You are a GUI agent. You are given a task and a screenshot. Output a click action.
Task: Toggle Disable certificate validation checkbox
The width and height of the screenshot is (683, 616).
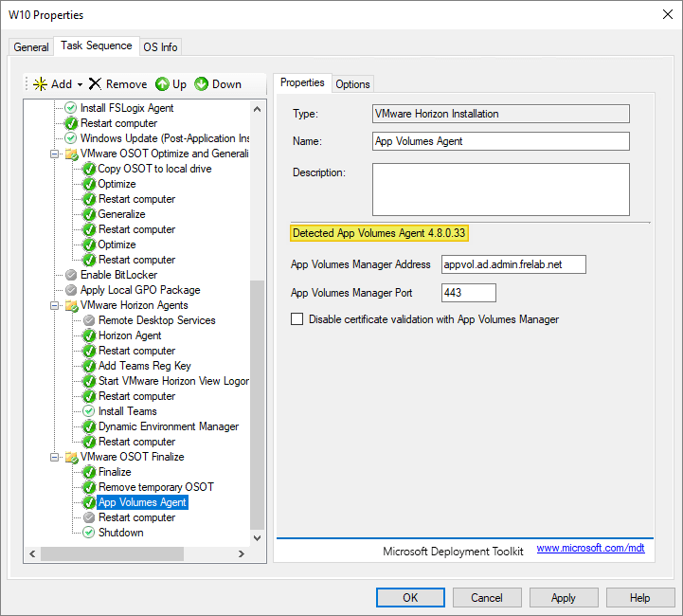297,319
